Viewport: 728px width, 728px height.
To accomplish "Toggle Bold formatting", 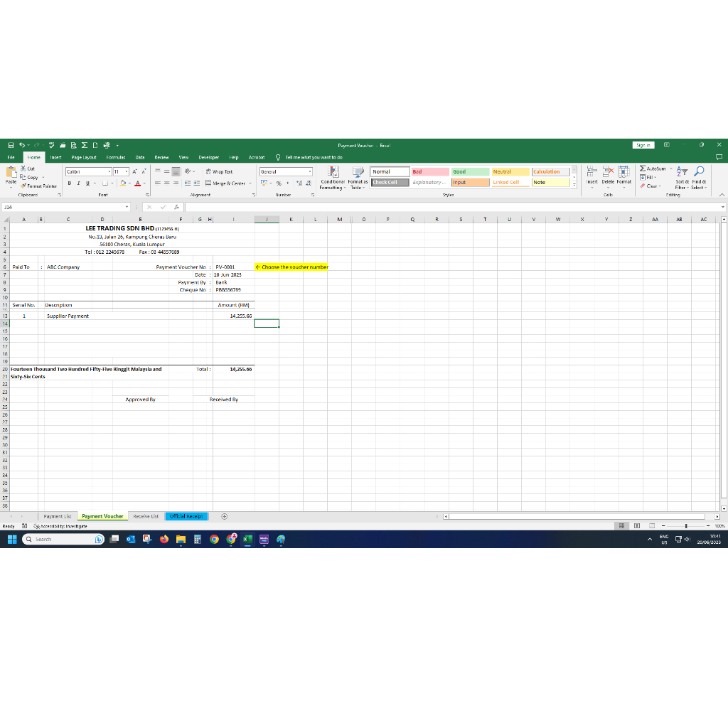I will pyautogui.click(x=70, y=183).
